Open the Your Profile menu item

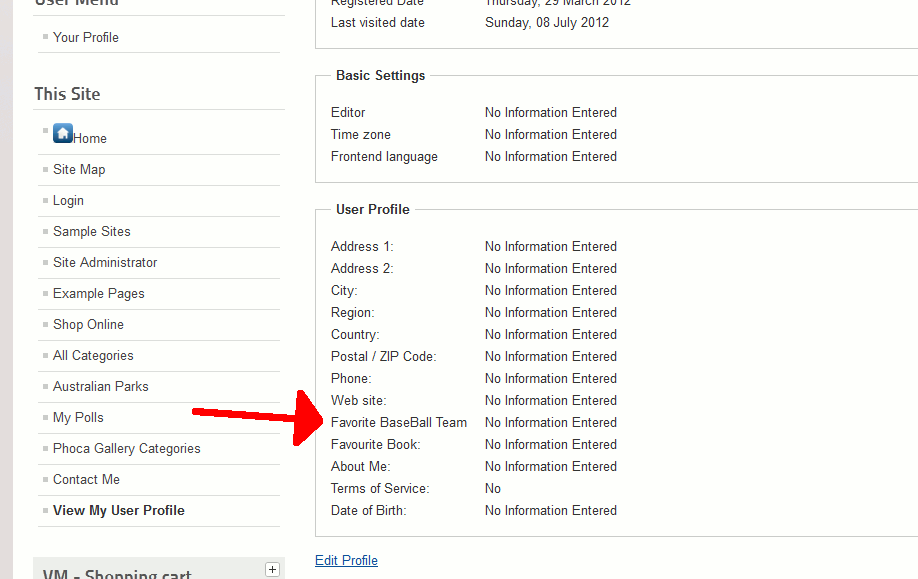coord(85,37)
